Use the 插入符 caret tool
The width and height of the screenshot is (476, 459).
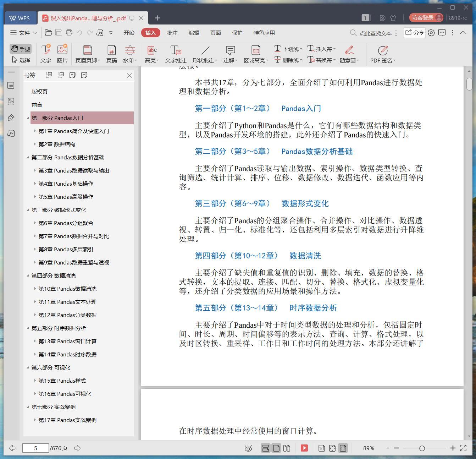tap(321, 49)
